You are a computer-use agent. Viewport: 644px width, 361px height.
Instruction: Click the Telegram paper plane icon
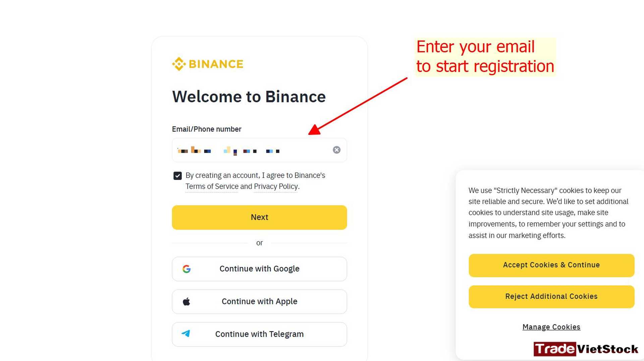pos(187,334)
